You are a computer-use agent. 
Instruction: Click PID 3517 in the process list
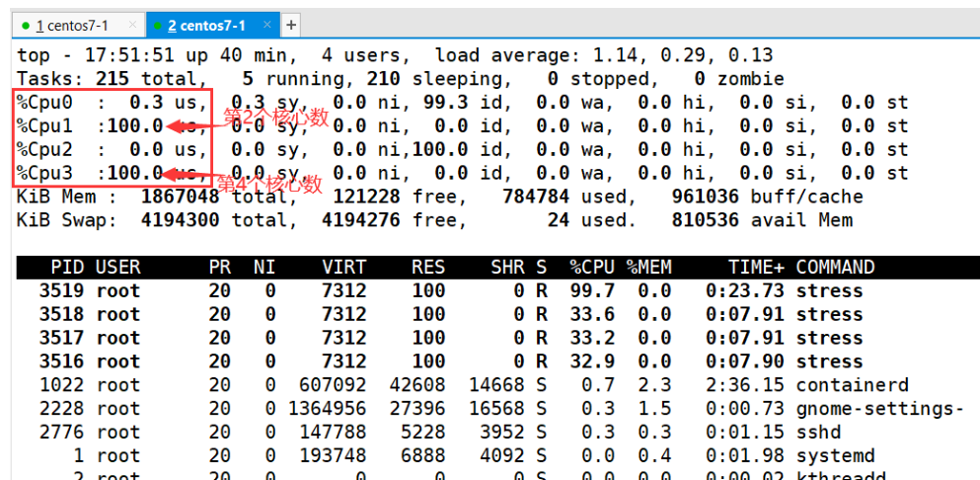(62, 338)
